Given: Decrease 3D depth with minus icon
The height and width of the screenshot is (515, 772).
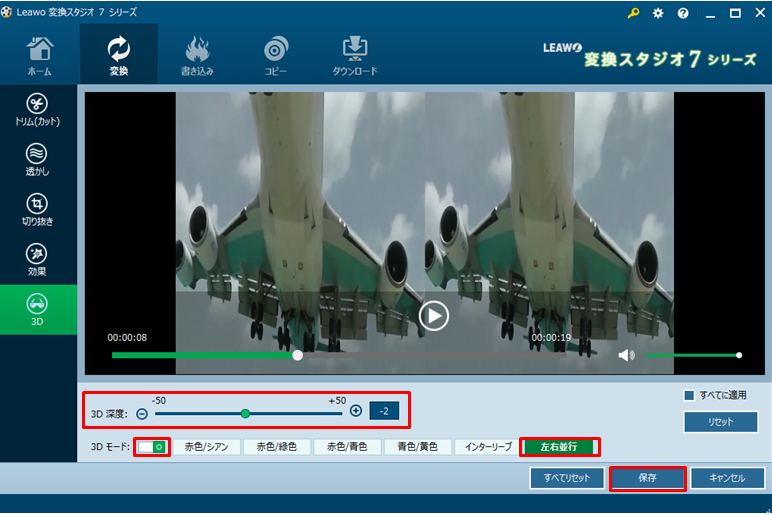Looking at the screenshot, I should [142, 414].
